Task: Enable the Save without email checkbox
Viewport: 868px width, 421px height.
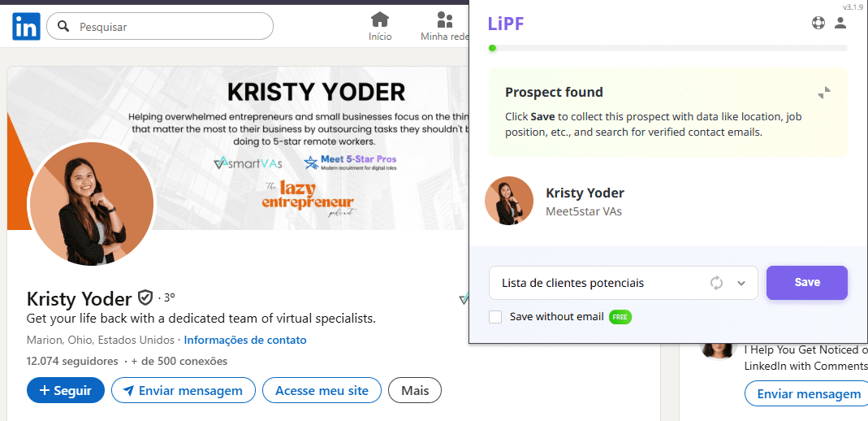Action: [x=495, y=317]
